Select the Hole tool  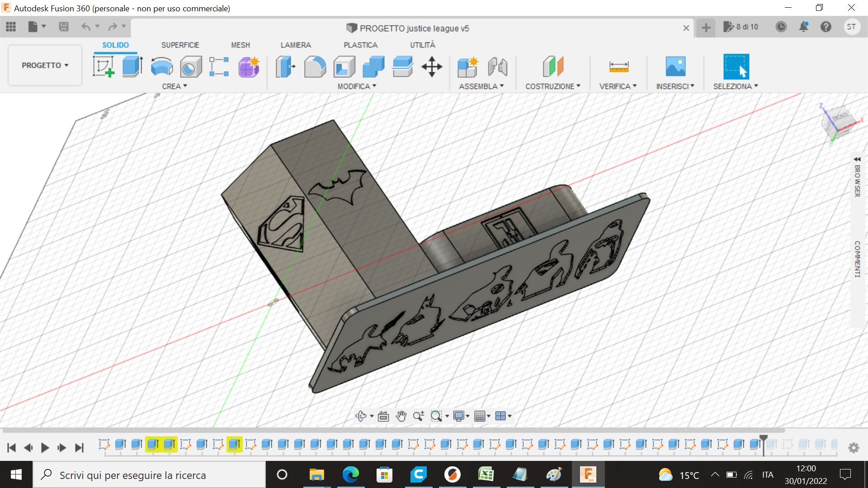(191, 66)
